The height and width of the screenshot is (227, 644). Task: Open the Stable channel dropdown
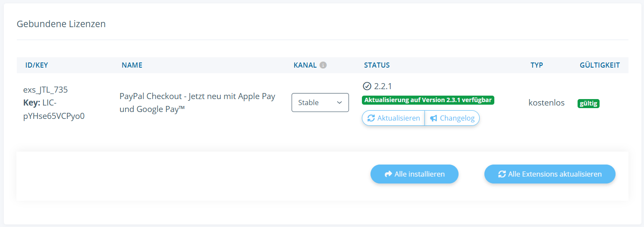(x=320, y=103)
